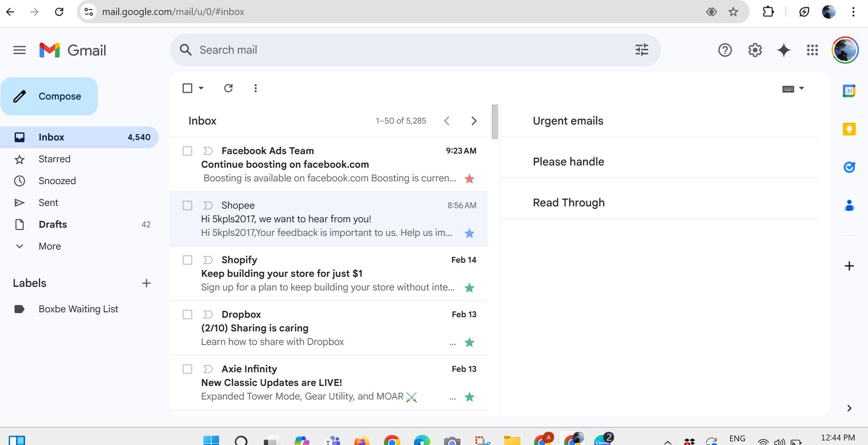The height and width of the screenshot is (445, 868).
Task: Open Contacts side panel
Action: (849, 206)
